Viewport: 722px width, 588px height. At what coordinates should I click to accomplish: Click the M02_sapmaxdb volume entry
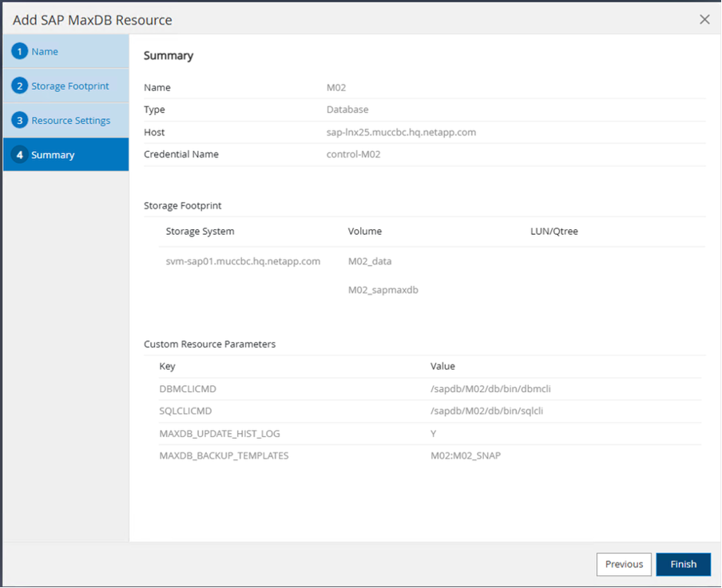coord(383,290)
